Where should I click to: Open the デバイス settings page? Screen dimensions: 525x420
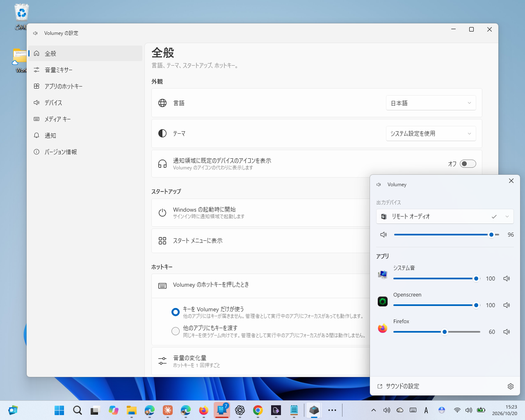pyautogui.click(x=85, y=103)
